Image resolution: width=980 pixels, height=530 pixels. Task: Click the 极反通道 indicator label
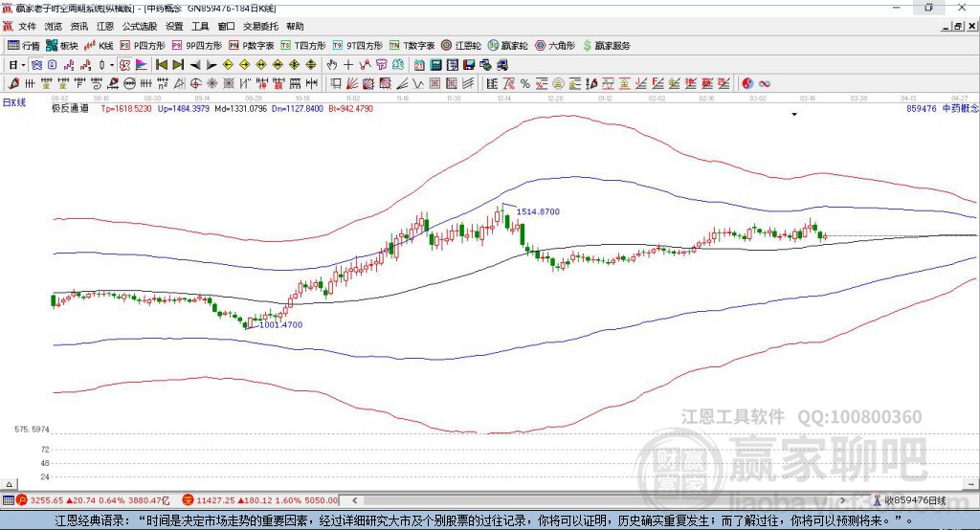(70, 109)
